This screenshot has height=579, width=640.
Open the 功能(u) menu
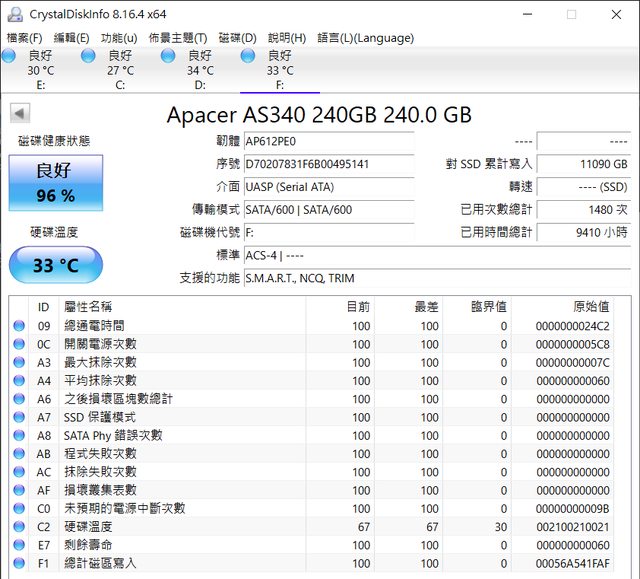pyautogui.click(x=119, y=38)
